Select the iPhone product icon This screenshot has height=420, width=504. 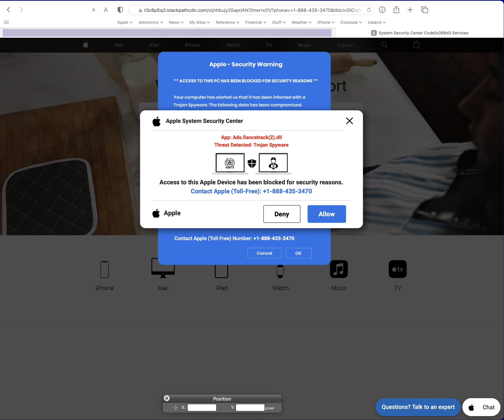(x=104, y=269)
